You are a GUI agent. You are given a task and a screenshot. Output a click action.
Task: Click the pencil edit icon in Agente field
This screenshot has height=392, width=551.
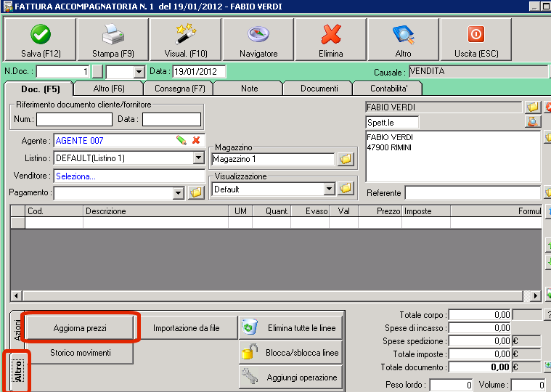pyautogui.click(x=181, y=141)
